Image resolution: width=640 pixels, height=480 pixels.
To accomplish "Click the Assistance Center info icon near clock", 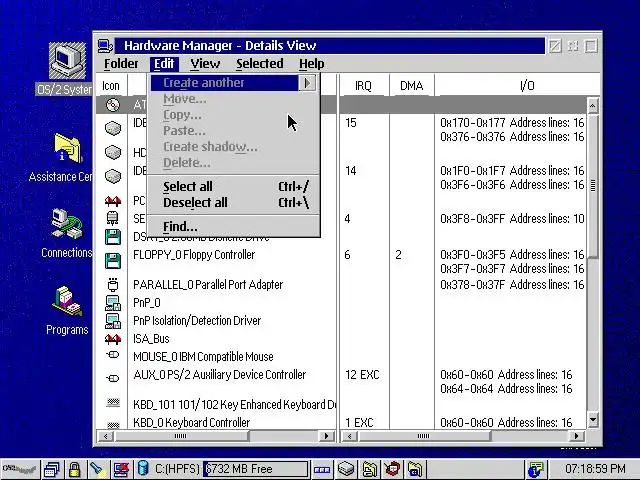I will coord(536,470).
